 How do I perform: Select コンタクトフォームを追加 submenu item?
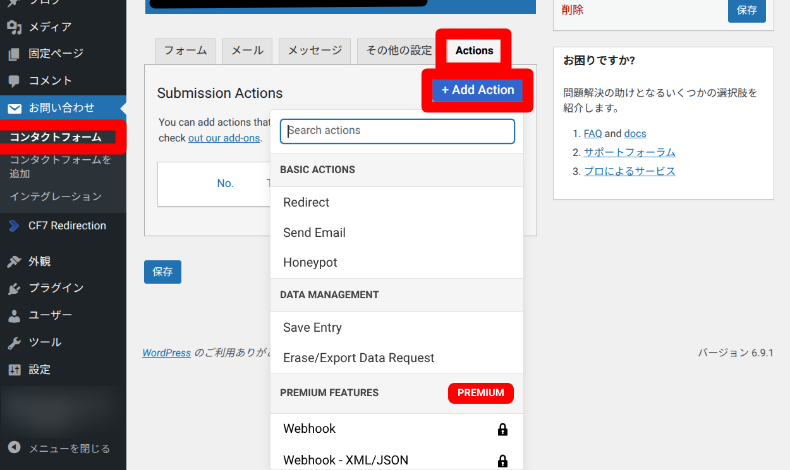(60, 167)
